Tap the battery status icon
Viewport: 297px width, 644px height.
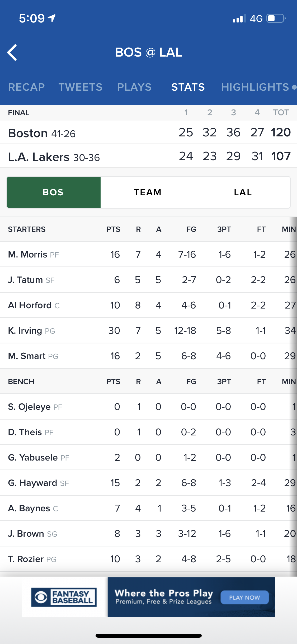pos(276,19)
